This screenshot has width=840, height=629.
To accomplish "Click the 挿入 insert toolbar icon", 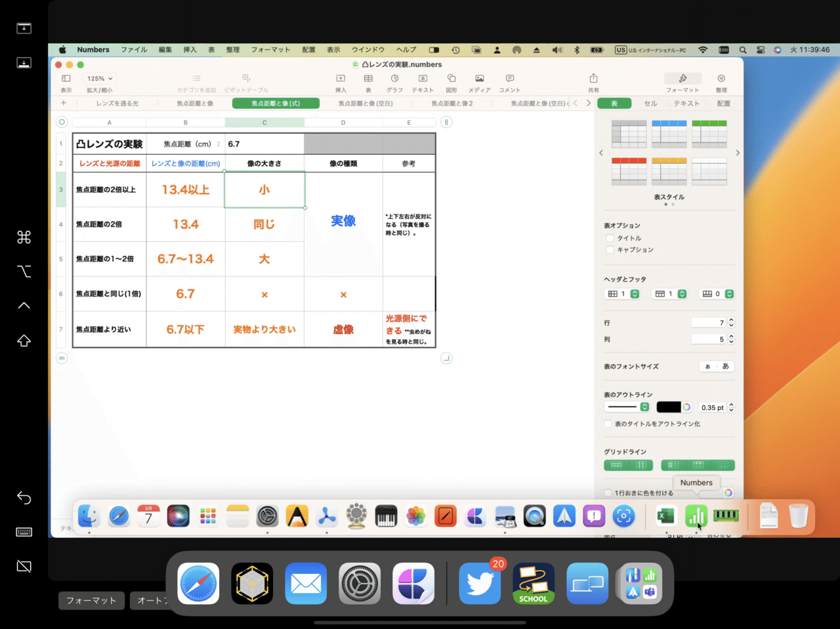I will pos(341,79).
